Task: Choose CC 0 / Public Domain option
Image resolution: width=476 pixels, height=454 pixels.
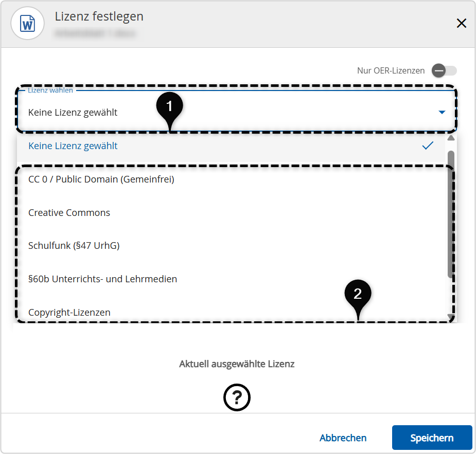Action: click(x=101, y=179)
